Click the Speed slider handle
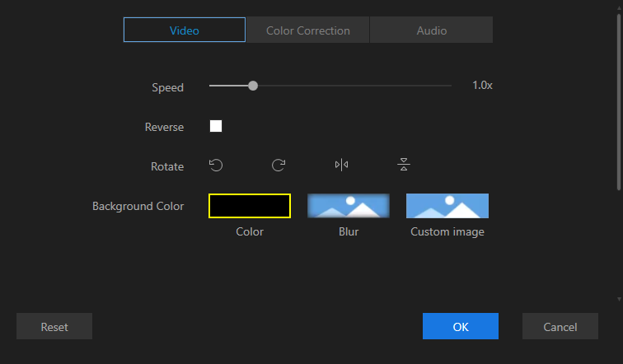Image resolution: width=623 pixels, height=364 pixels. coord(253,86)
